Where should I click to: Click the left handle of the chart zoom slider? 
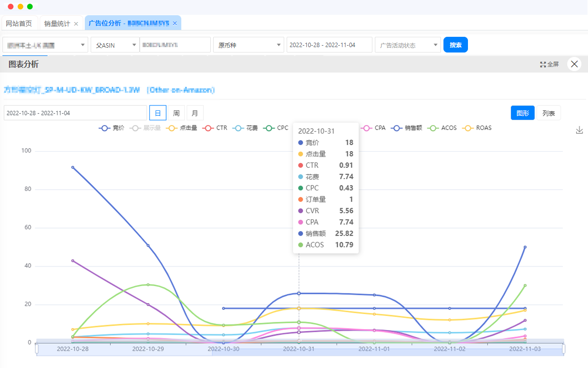pos(37,349)
